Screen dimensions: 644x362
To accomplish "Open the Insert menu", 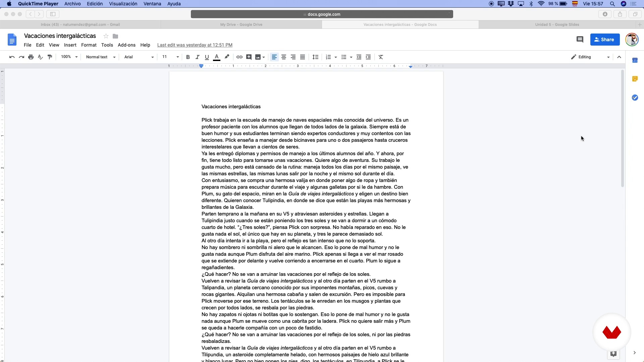I will (70, 45).
